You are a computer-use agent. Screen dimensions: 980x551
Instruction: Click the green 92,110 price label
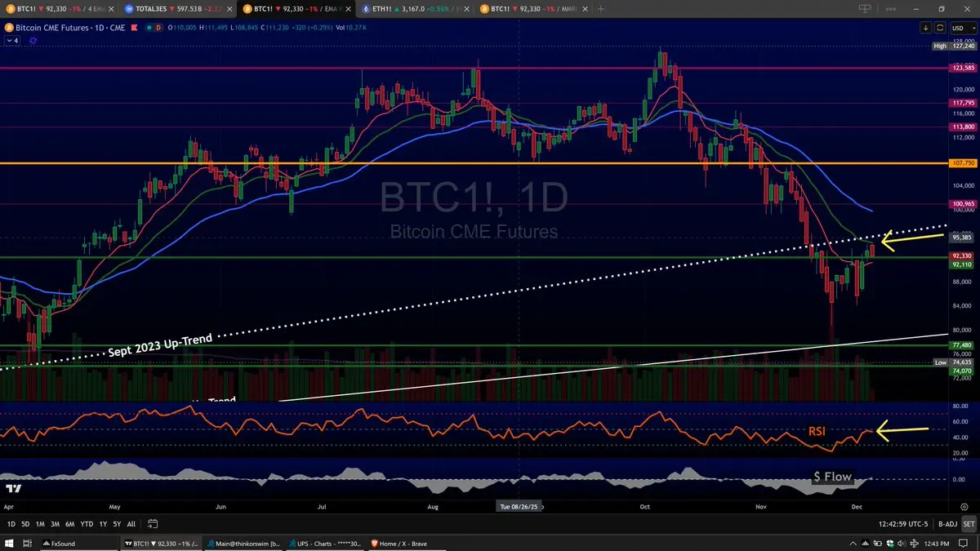coord(963,264)
